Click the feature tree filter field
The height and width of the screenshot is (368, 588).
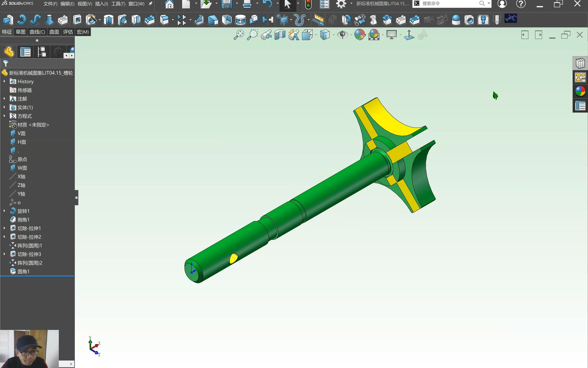[37, 64]
